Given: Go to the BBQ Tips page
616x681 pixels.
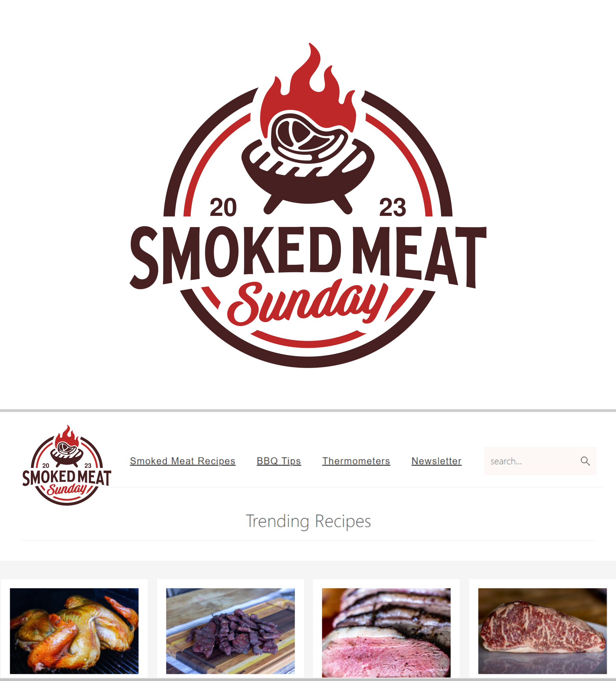Looking at the screenshot, I should click(279, 461).
